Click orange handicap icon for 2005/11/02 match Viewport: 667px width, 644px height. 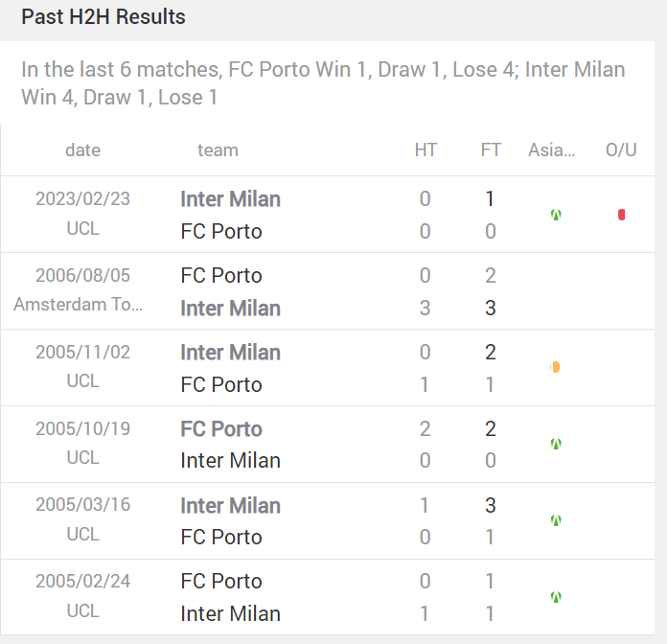coord(555,367)
